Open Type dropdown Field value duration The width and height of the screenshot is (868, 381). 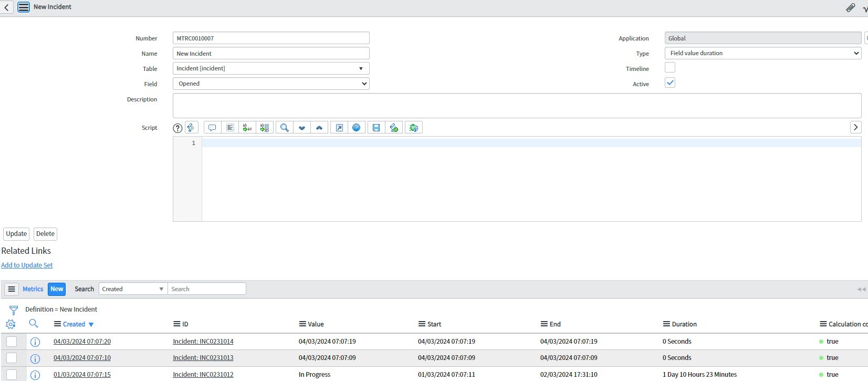(x=763, y=53)
